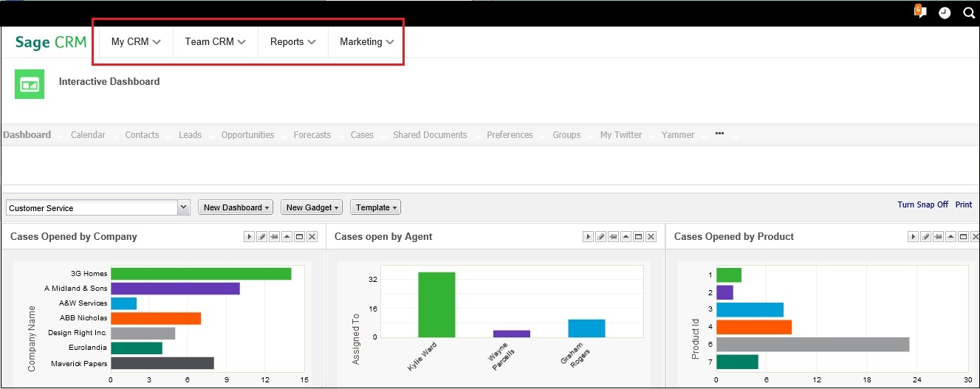980x389 pixels.
Task: Show more tabs via the ellipsis
Action: pos(719,134)
